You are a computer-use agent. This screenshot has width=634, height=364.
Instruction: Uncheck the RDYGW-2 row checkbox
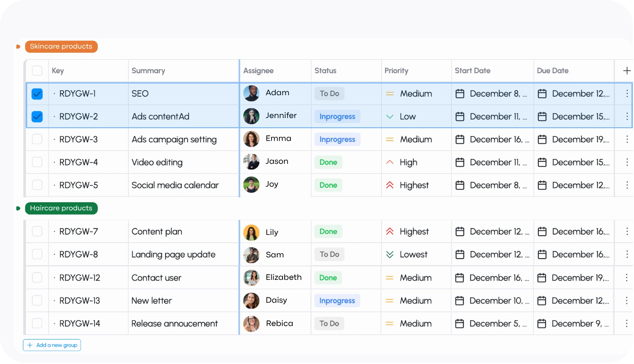coord(37,116)
